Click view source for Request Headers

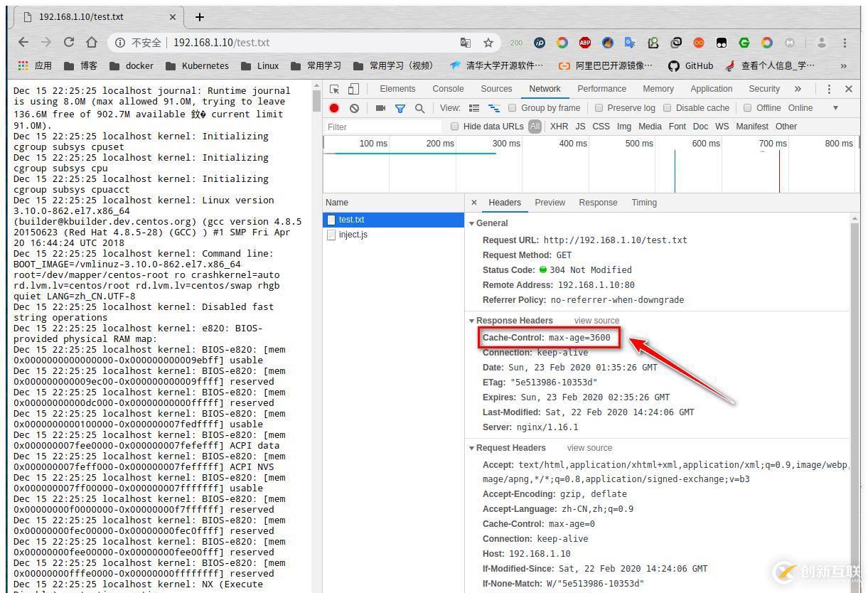(589, 448)
